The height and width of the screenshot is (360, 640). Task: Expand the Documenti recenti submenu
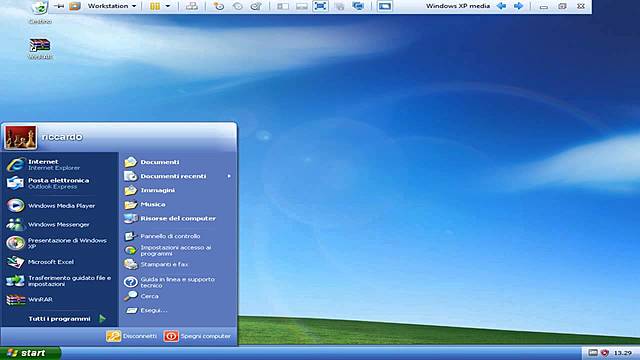(x=178, y=176)
